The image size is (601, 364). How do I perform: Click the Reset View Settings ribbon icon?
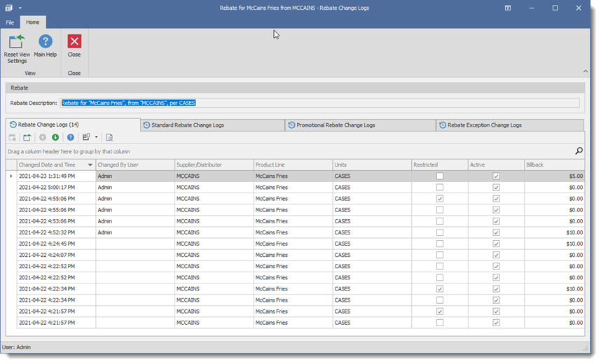coord(16,42)
